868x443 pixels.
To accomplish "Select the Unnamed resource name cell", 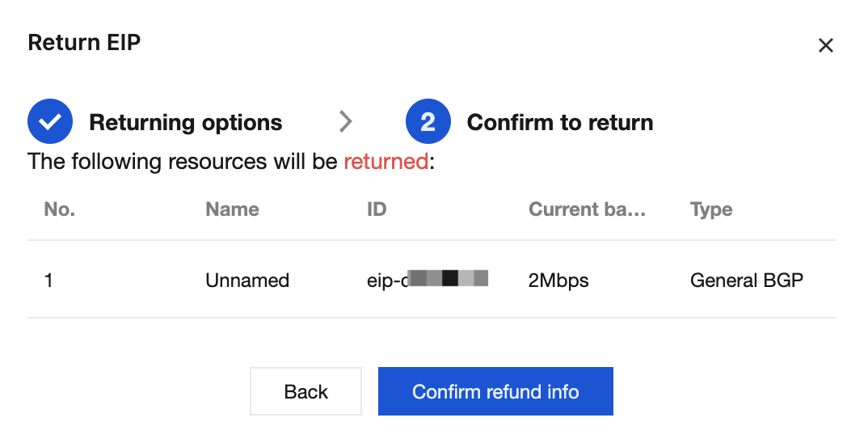I will [x=246, y=281].
